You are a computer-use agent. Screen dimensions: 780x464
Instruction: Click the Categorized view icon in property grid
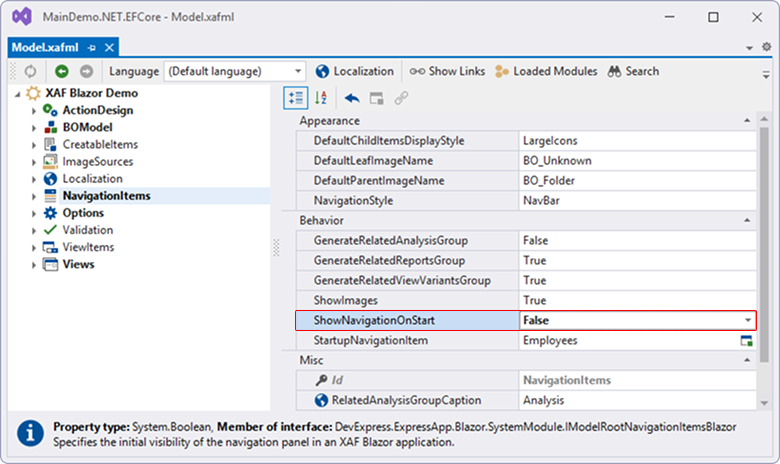[295, 97]
